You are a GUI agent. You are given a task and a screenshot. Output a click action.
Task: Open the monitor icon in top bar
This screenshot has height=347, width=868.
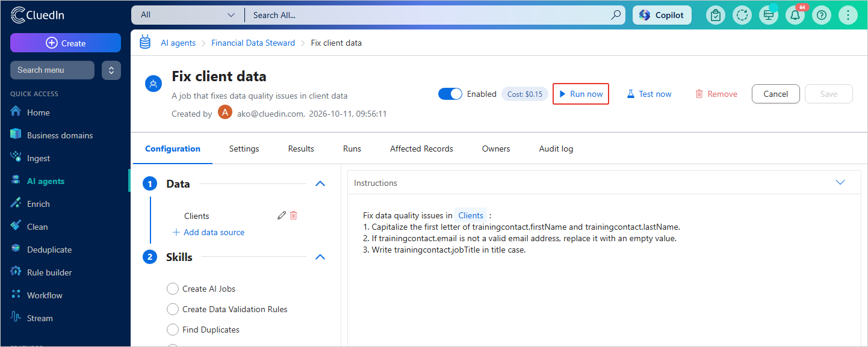click(x=769, y=15)
